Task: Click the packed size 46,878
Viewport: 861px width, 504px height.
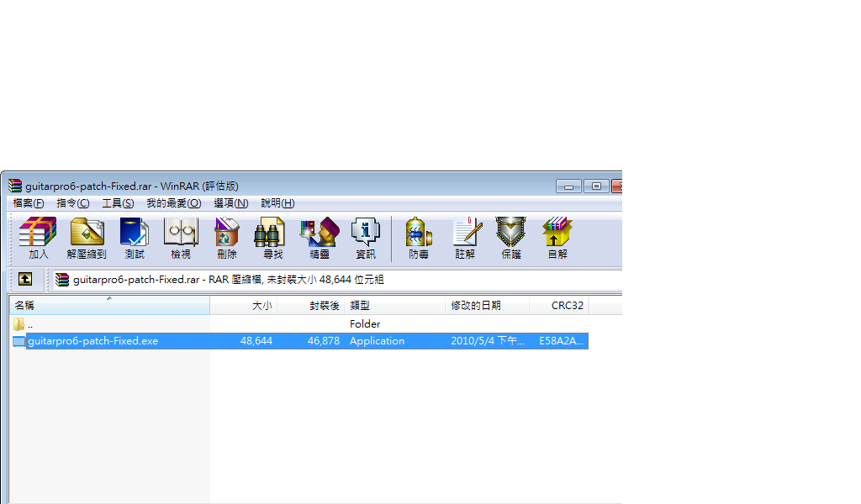Action: [x=324, y=341]
